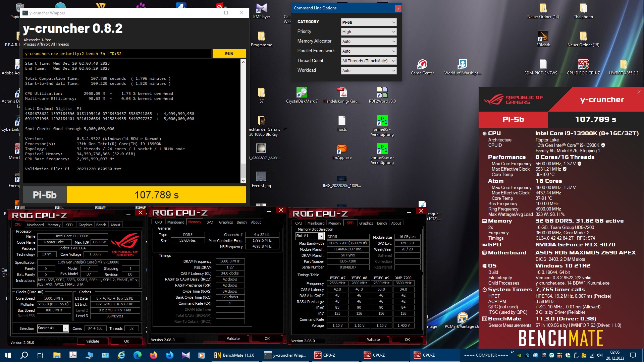The image size is (644, 362).
Task: Expand the Parallel Framework dropdown
Action: tap(369, 51)
